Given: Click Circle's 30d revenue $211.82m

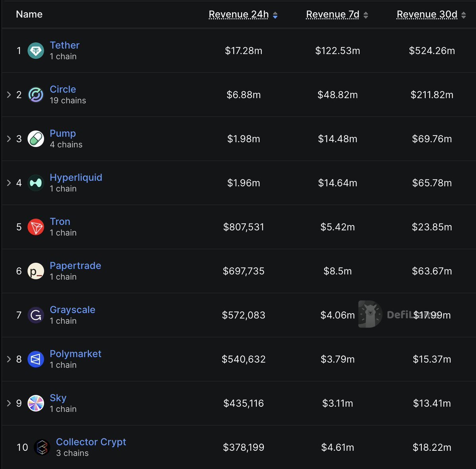Looking at the screenshot, I should click(432, 95).
